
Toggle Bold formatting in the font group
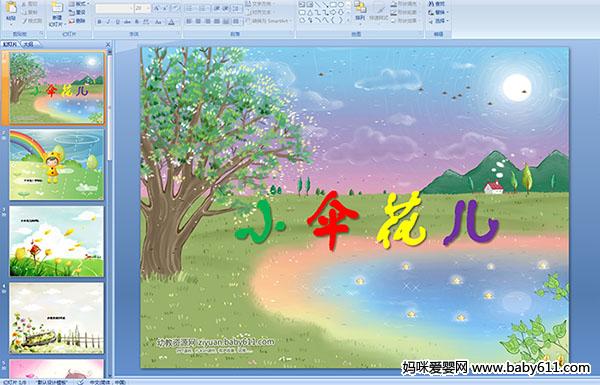tap(99, 22)
